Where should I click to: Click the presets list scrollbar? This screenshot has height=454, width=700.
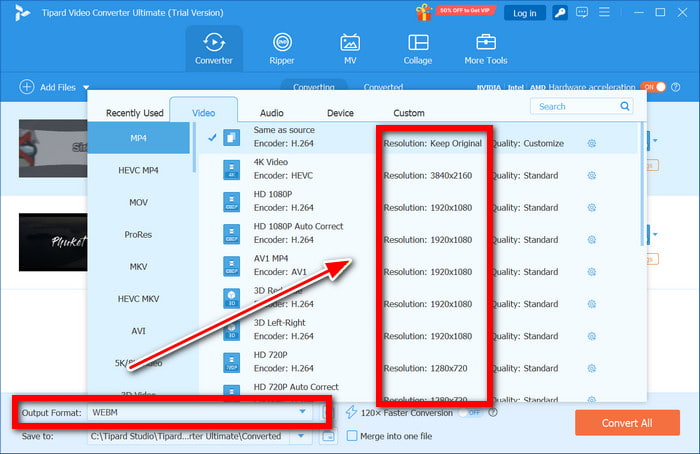pyautogui.click(x=642, y=184)
